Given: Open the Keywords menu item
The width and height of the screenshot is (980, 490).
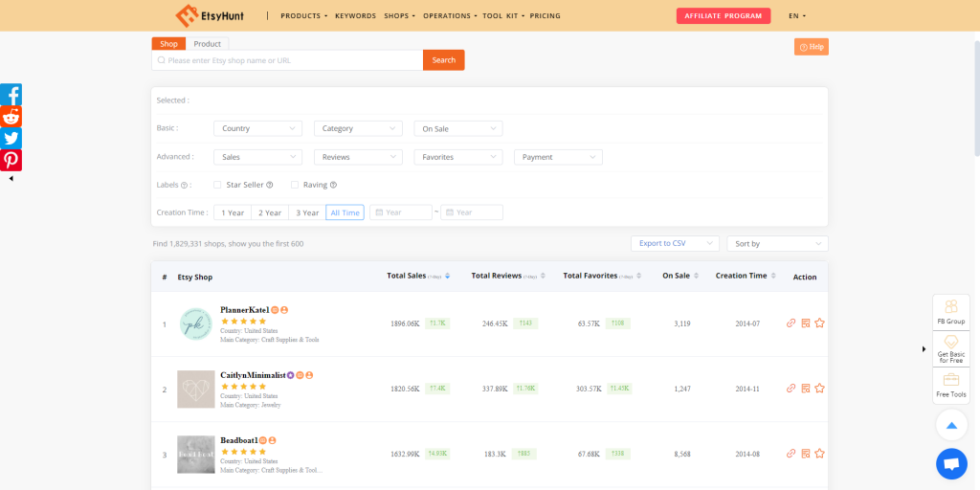Looking at the screenshot, I should point(355,16).
